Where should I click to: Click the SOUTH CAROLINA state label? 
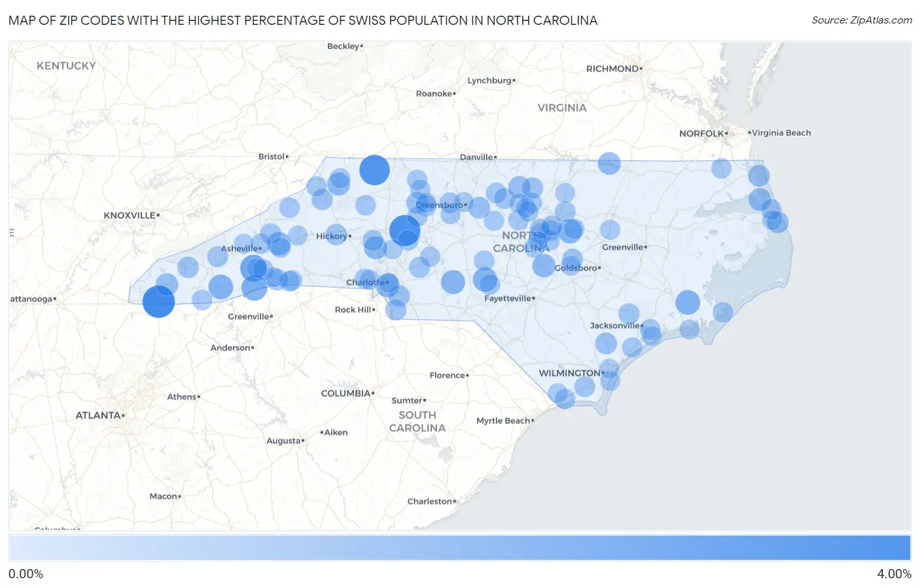pyautogui.click(x=417, y=421)
